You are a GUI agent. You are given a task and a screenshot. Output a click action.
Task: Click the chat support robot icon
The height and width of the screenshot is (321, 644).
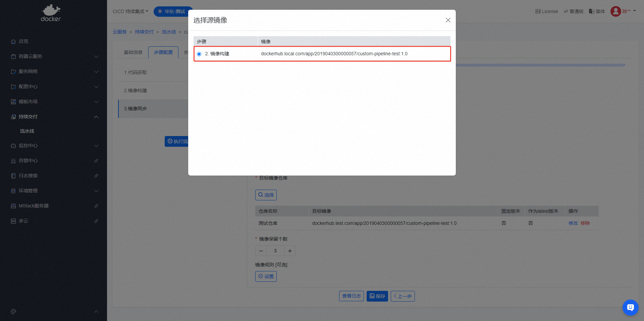(630, 307)
